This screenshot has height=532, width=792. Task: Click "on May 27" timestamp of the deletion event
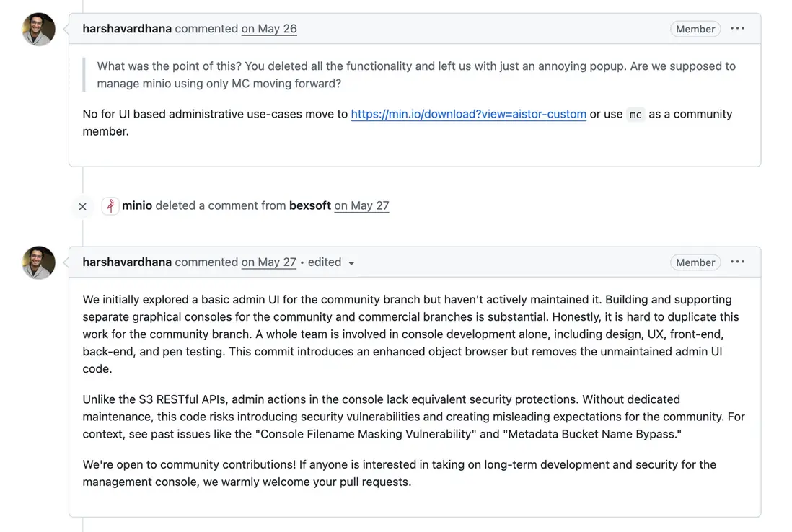point(361,205)
